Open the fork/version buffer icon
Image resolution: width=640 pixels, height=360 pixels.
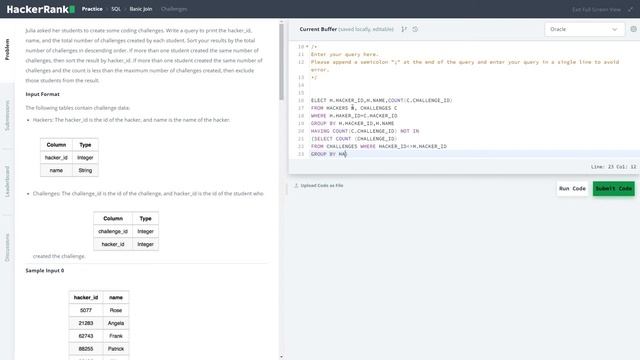point(404,29)
